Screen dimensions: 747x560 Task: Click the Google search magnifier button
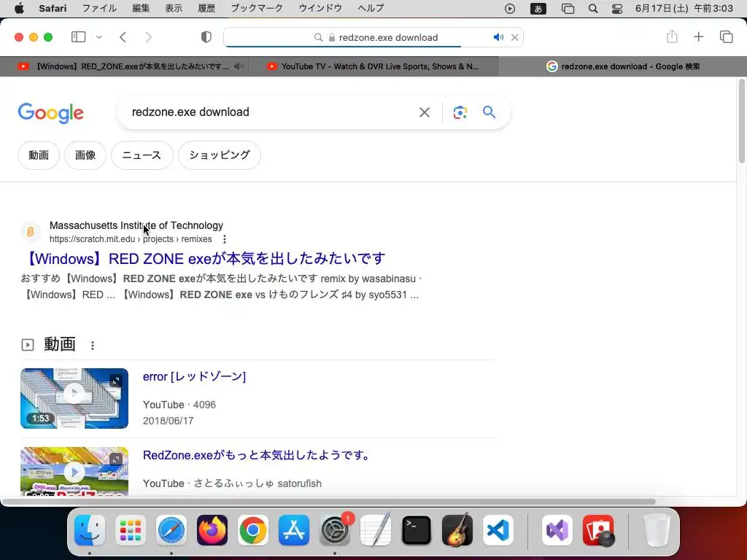pos(489,112)
